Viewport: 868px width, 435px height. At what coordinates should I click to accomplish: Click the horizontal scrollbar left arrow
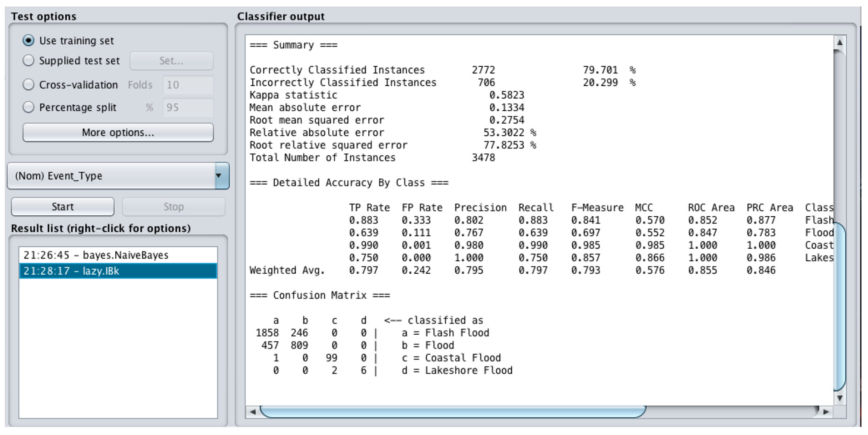pos(253,412)
